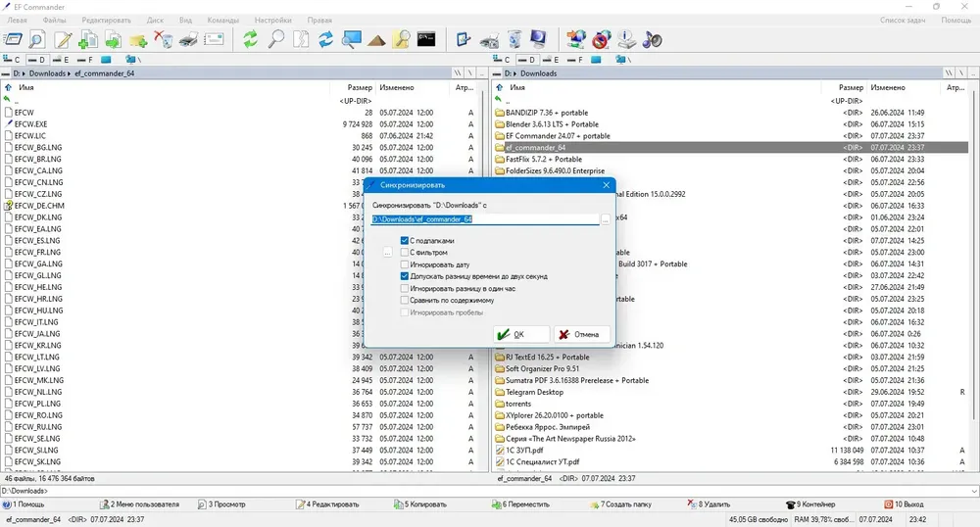Click the move files green-arrow toolbar icon
This screenshot has height=527, width=980.
(x=113, y=40)
